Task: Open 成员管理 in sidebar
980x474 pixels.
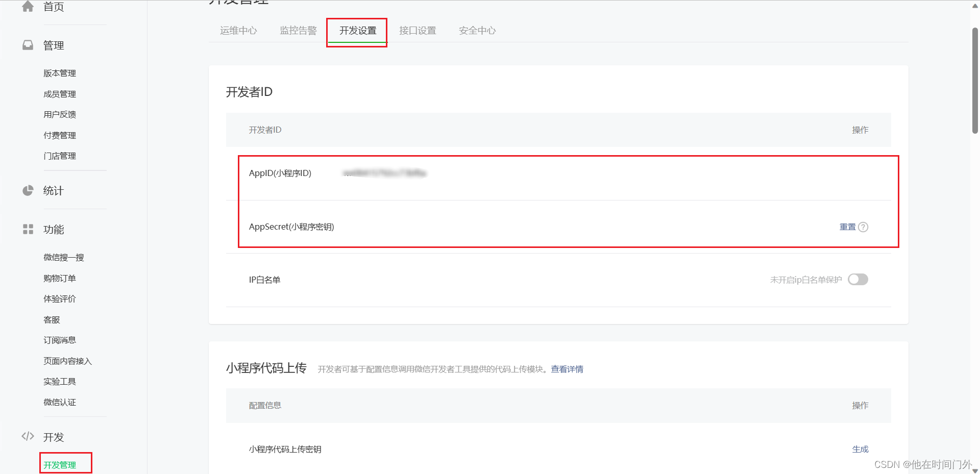Action: coord(60,94)
